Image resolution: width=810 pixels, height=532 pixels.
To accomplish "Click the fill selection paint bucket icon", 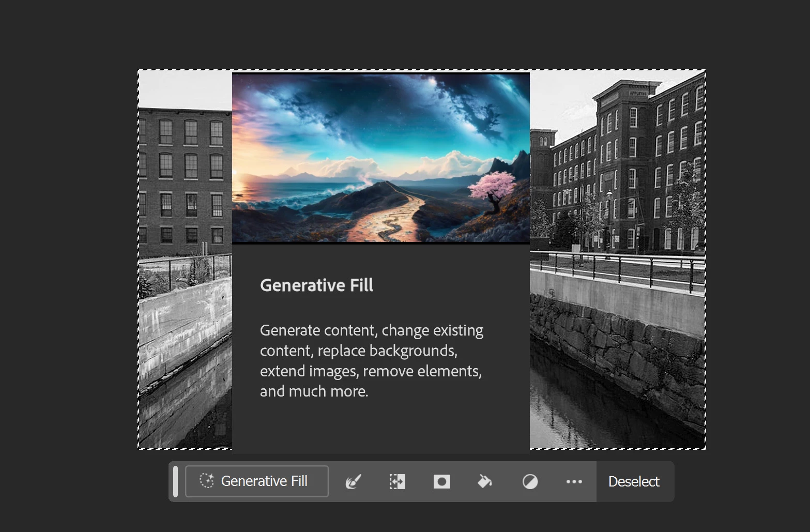I will coord(485,482).
